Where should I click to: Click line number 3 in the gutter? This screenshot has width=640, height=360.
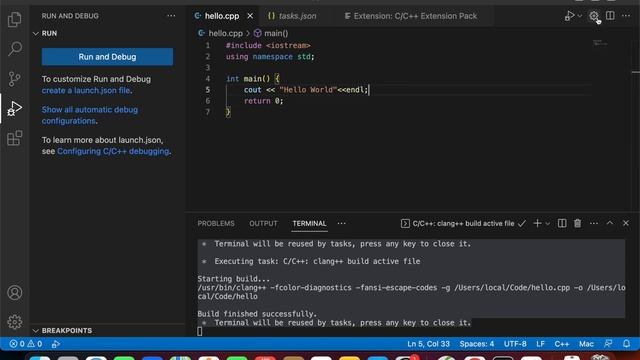[208, 67]
